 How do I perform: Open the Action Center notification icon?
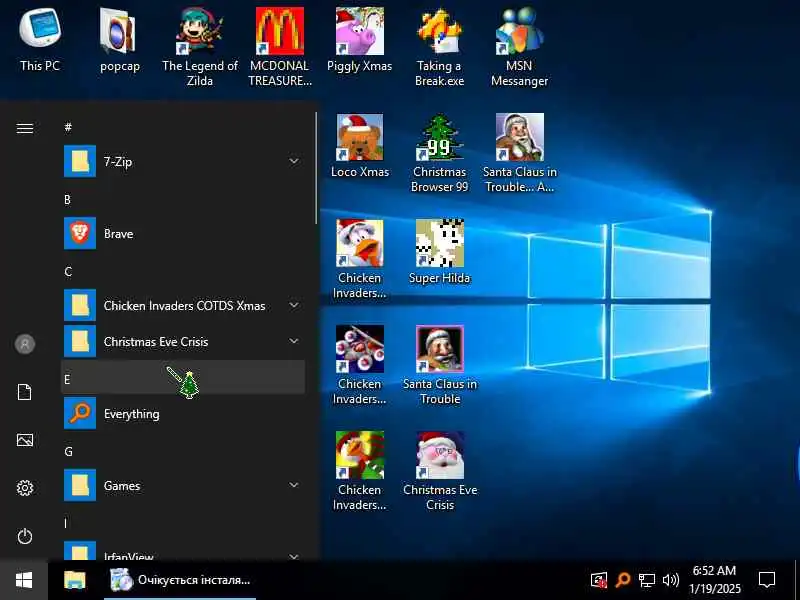[767, 580]
